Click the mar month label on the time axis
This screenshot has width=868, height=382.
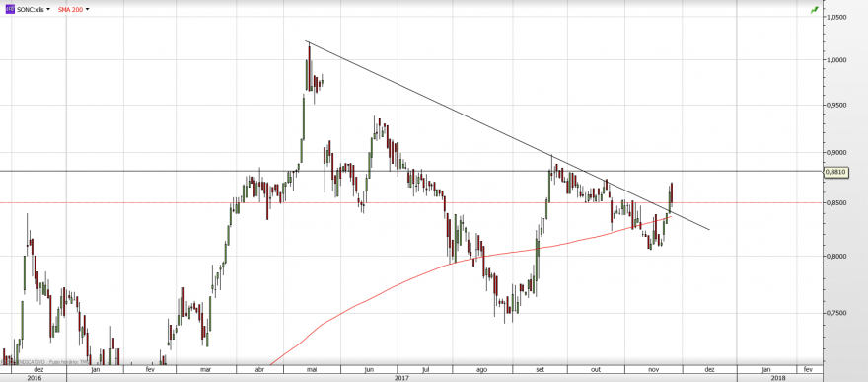tap(206, 369)
